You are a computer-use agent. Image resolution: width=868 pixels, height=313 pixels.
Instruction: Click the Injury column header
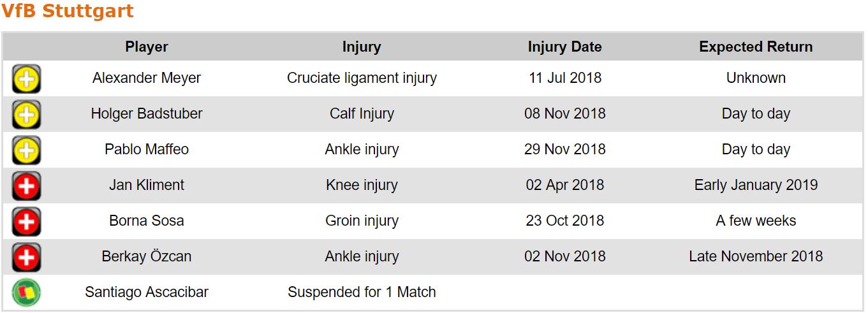(x=362, y=47)
